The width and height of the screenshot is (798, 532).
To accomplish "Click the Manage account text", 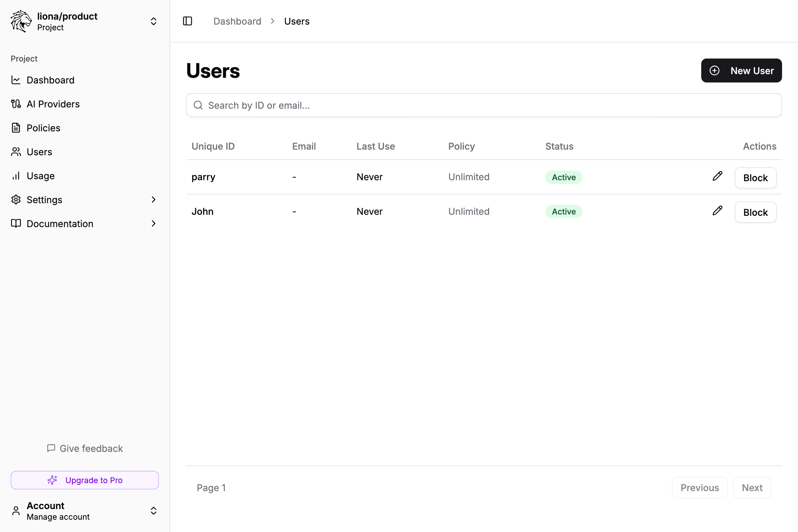I will click(x=58, y=517).
